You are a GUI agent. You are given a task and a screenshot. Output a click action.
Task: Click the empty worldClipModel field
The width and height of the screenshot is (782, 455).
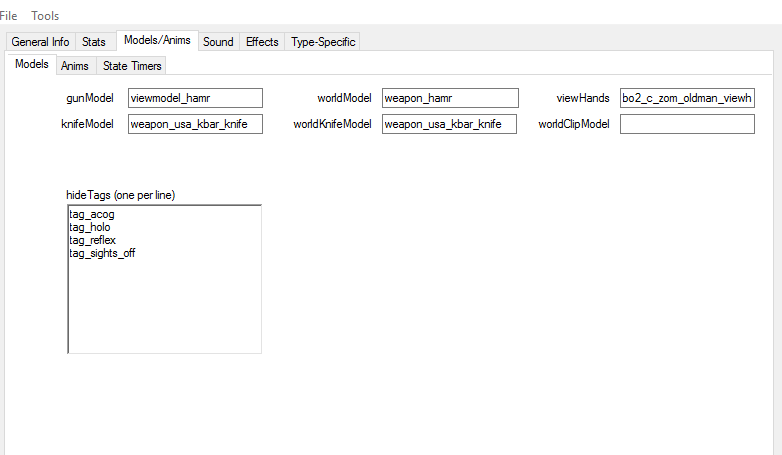tap(687, 124)
